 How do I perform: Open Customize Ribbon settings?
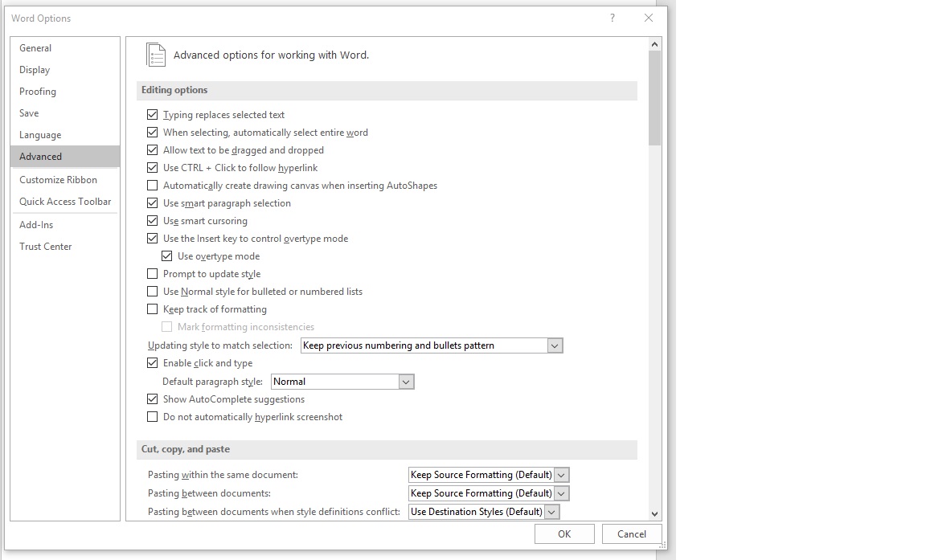pyautogui.click(x=65, y=180)
